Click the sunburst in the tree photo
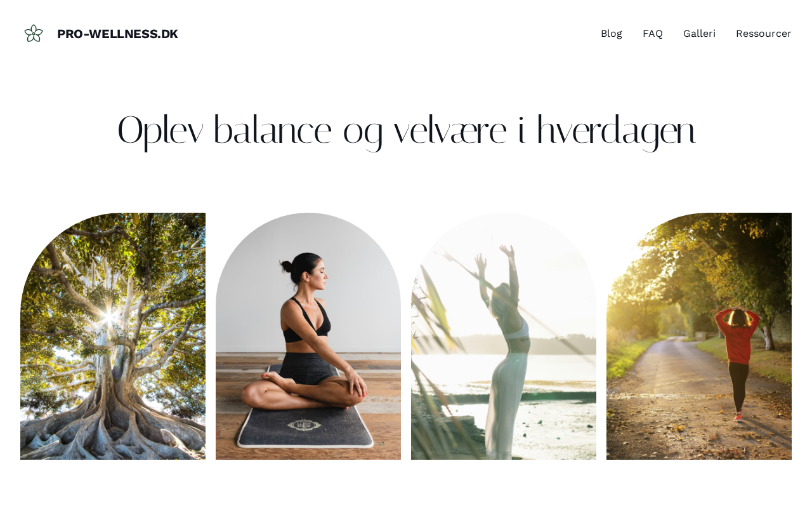 pyautogui.click(x=110, y=316)
